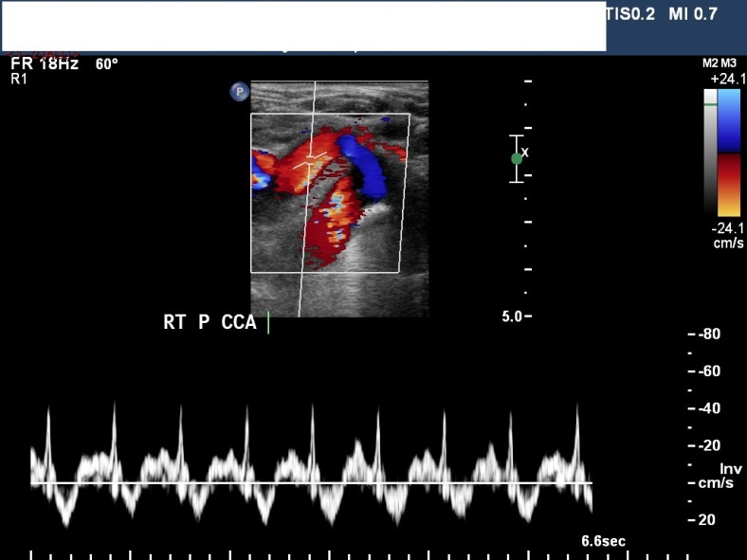Viewport: 747px width, 560px height.
Task: Click the 60° angle correction value
Action: coord(106,64)
